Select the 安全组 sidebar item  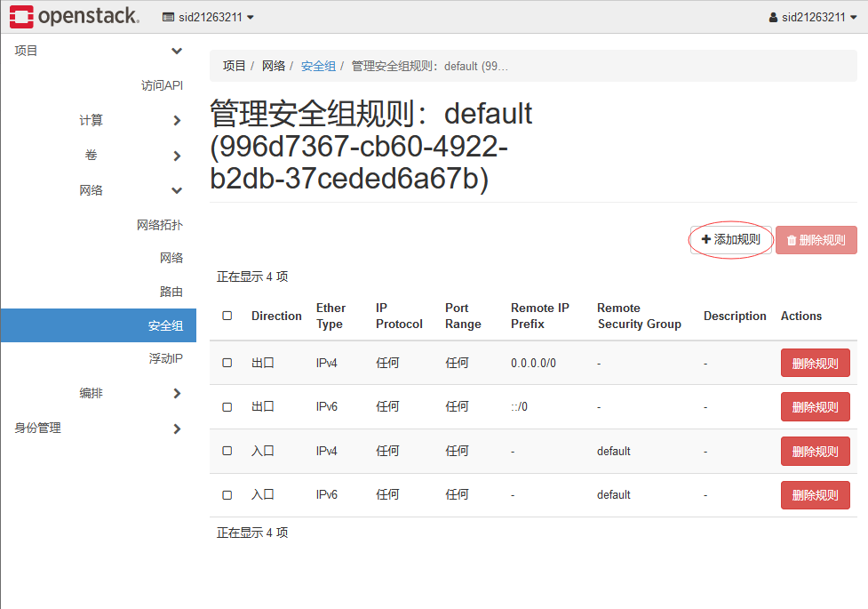99,325
